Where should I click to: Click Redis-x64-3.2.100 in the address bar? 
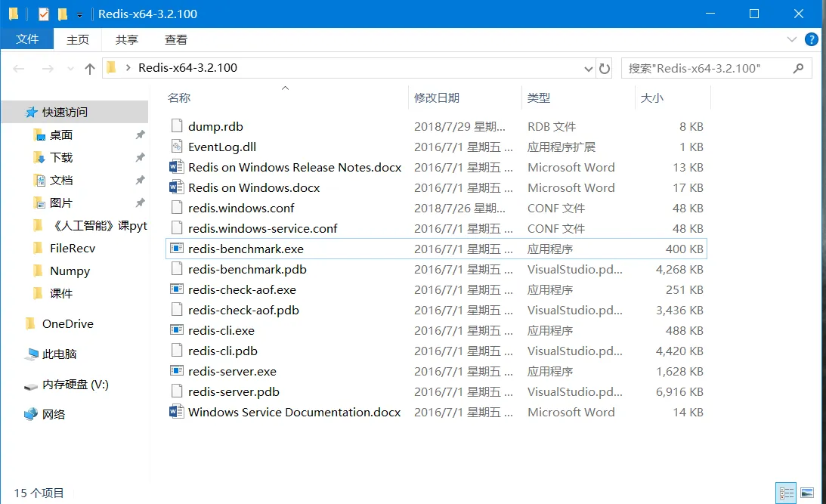coord(187,68)
